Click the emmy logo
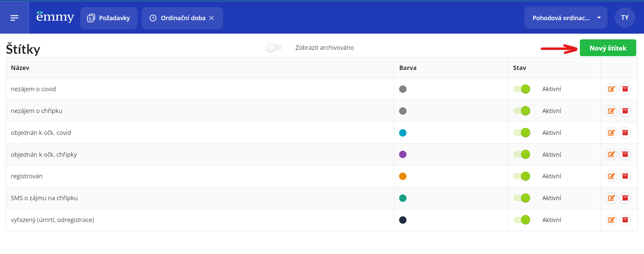This screenshot has height=254, width=644. click(55, 17)
